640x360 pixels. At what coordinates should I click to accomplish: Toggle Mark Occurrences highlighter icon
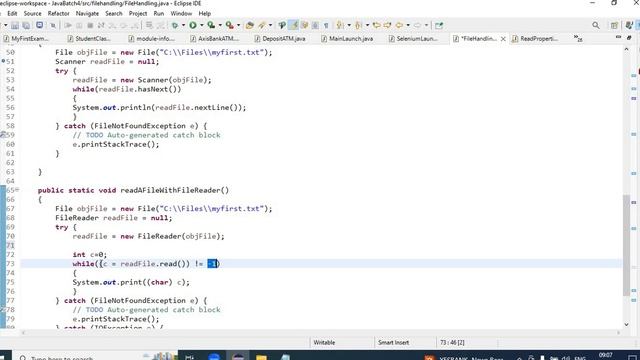(293, 25)
